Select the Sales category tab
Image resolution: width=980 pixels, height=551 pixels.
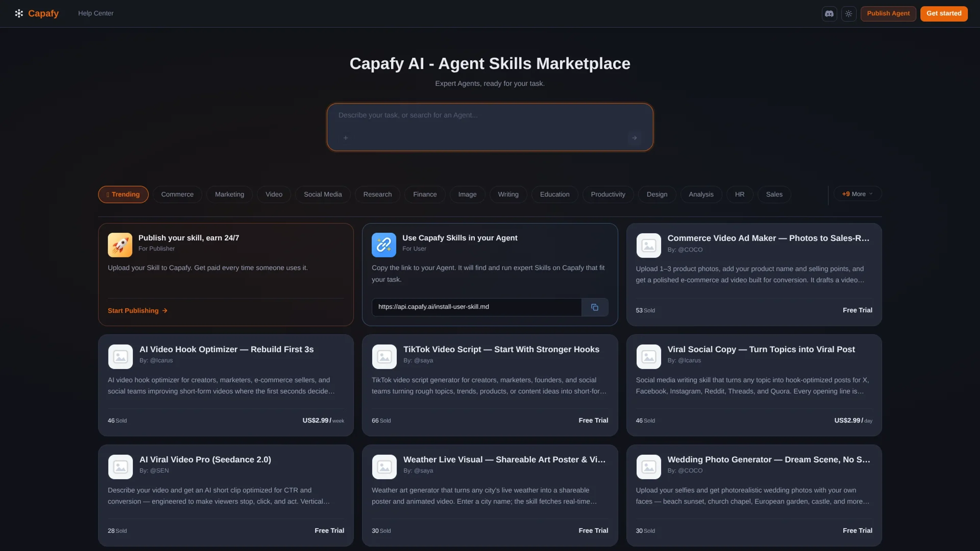[774, 194]
